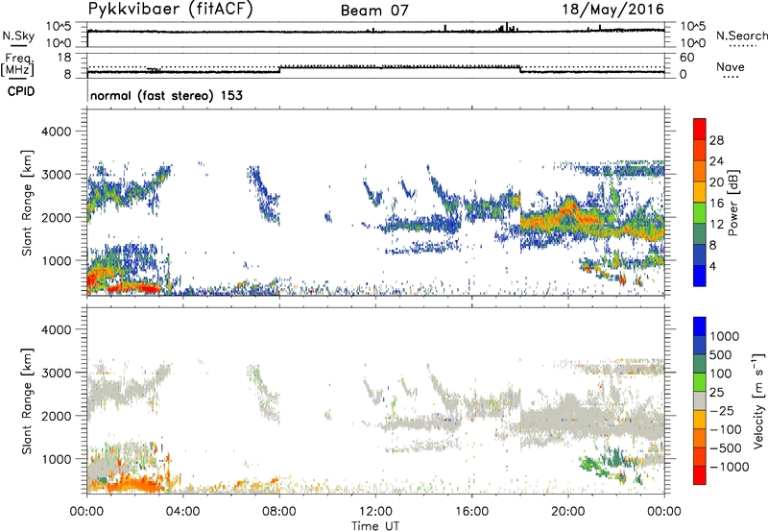Click the dotted line sample under N.Search
This screenshot has height=532, width=768.
742,46
